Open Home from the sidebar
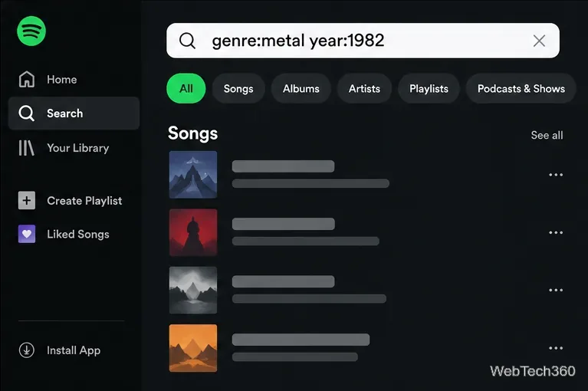The width and height of the screenshot is (588, 391). click(x=48, y=80)
